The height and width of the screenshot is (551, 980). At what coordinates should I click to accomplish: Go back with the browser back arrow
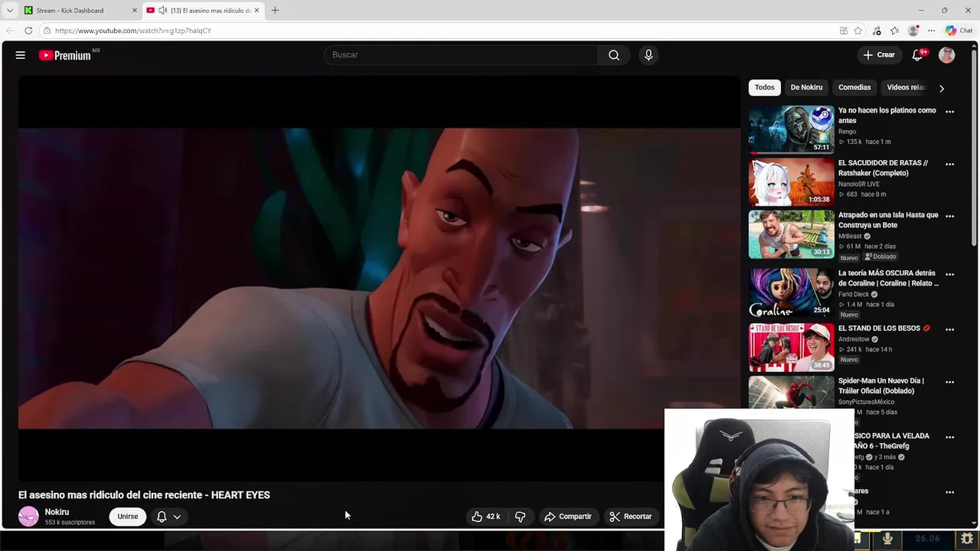[9, 31]
